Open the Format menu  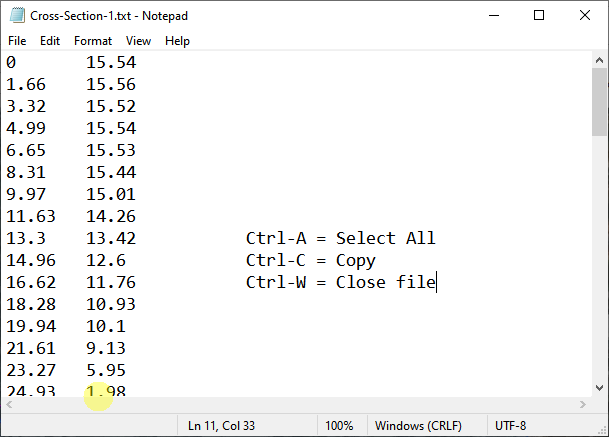coord(93,41)
